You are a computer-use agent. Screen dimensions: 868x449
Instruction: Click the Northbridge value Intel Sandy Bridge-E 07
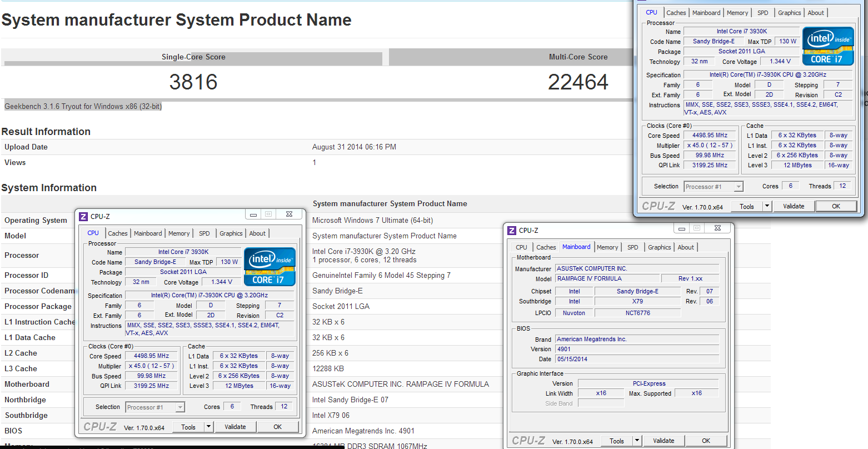click(350, 400)
